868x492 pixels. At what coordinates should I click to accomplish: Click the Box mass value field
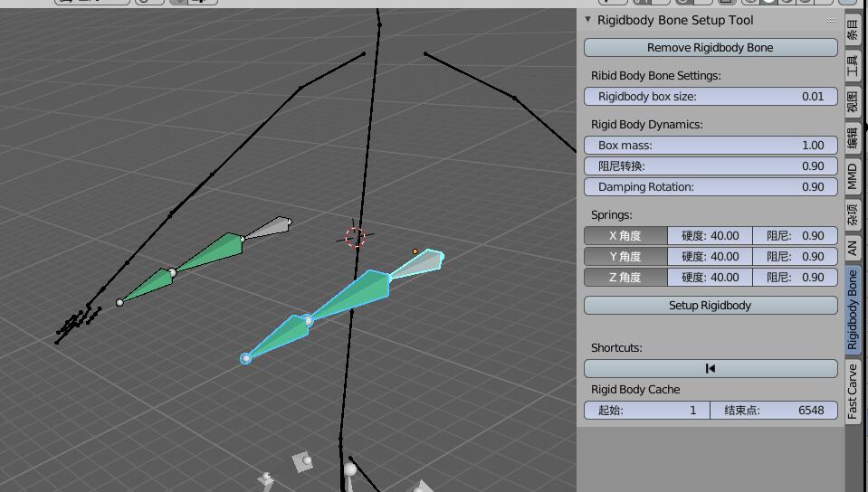tap(711, 145)
